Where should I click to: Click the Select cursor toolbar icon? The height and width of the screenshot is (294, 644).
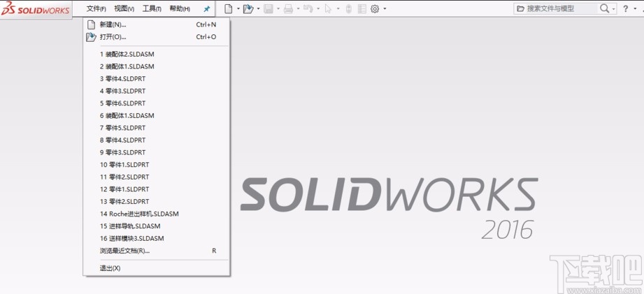[x=328, y=8]
